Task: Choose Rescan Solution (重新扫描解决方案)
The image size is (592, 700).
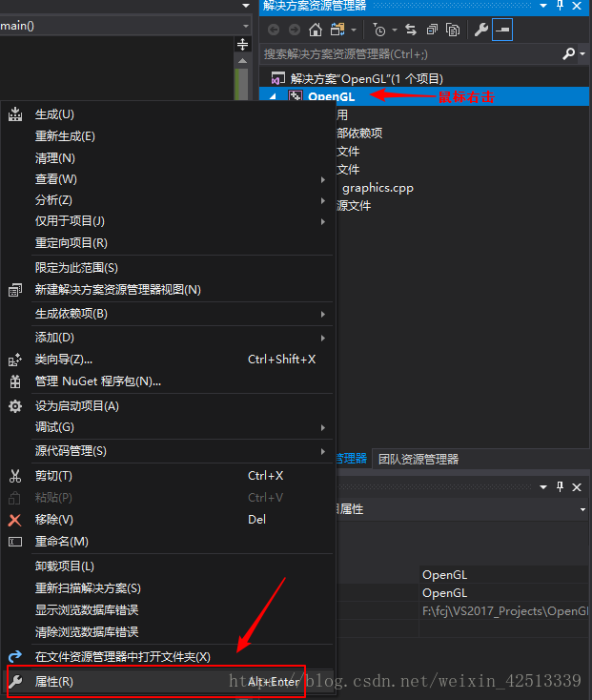Action: [168, 588]
